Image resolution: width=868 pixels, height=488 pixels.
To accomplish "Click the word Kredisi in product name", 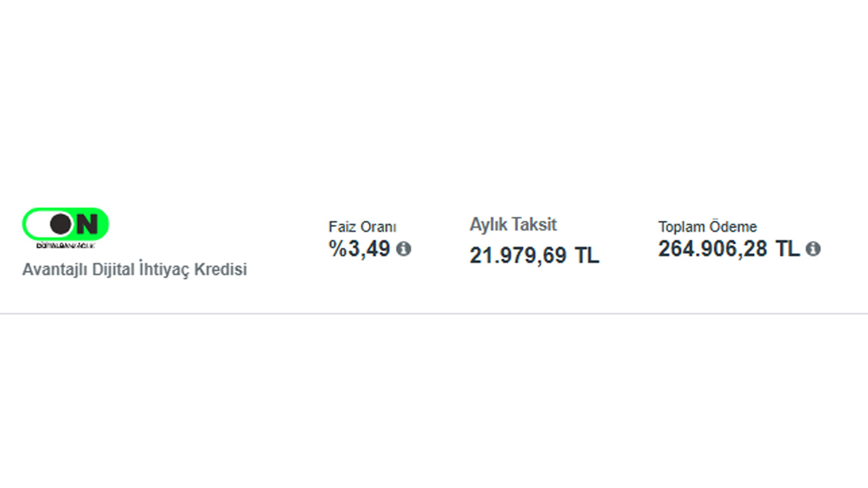I will pos(220,269).
